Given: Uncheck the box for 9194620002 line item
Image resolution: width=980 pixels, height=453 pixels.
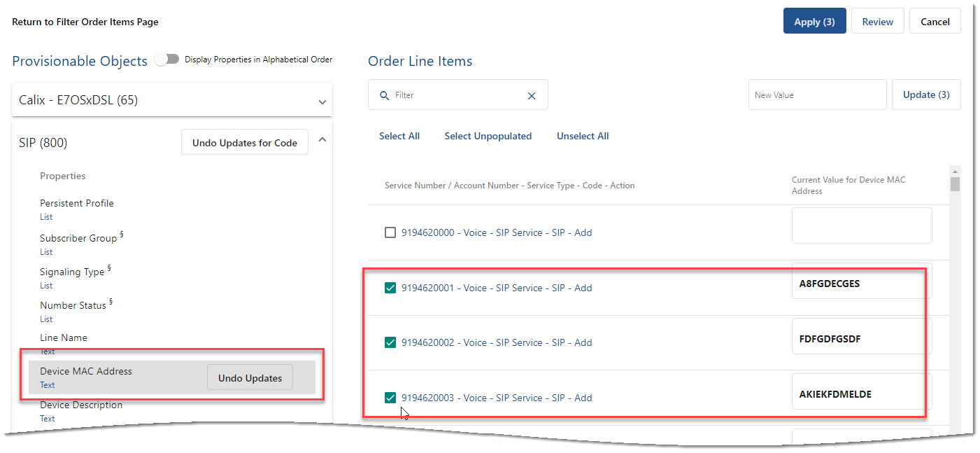Looking at the screenshot, I should click(x=390, y=342).
